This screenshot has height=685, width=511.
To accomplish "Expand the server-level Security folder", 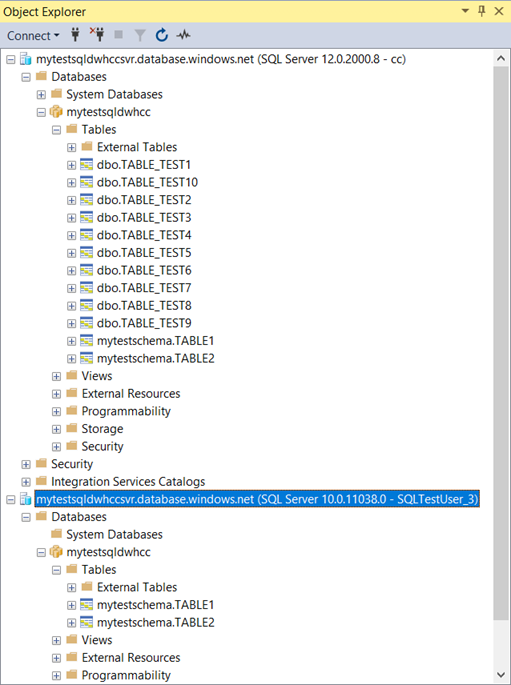I will pos(26,464).
